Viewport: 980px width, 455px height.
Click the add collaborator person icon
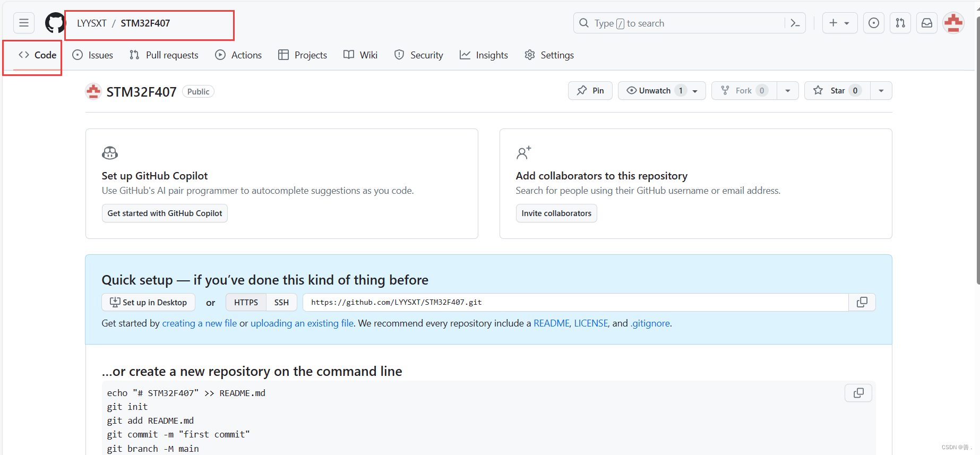(523, 153)
